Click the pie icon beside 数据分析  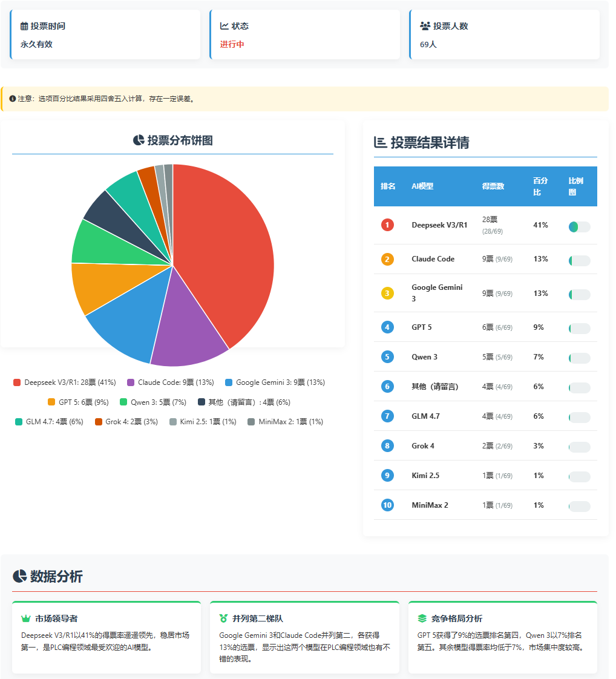(x=19, y=576)
